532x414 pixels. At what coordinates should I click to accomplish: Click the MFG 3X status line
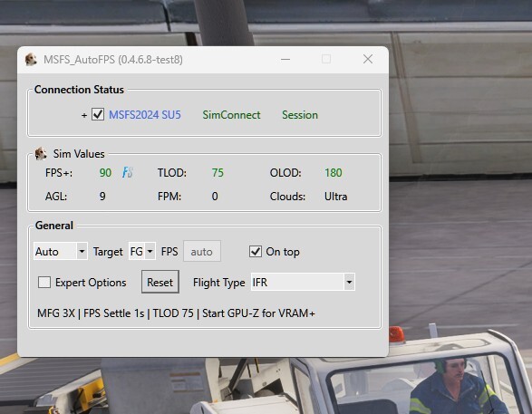176,313
